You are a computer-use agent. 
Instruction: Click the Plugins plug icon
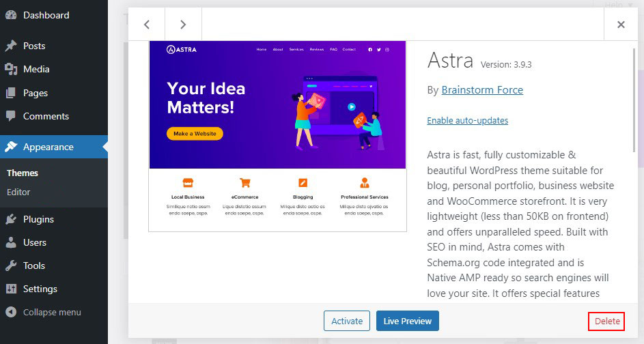[x=11, y=219]
